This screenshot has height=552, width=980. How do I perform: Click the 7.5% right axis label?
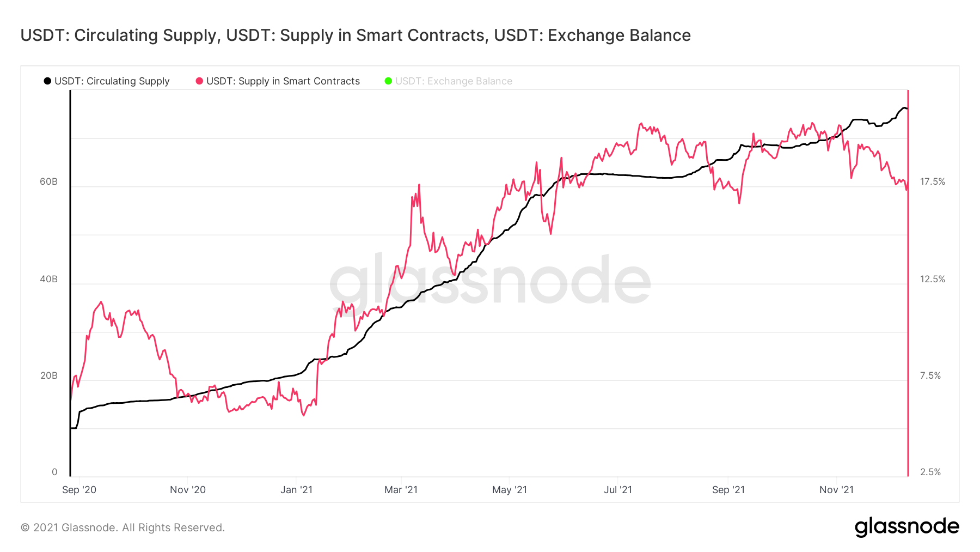click(930, 375)
